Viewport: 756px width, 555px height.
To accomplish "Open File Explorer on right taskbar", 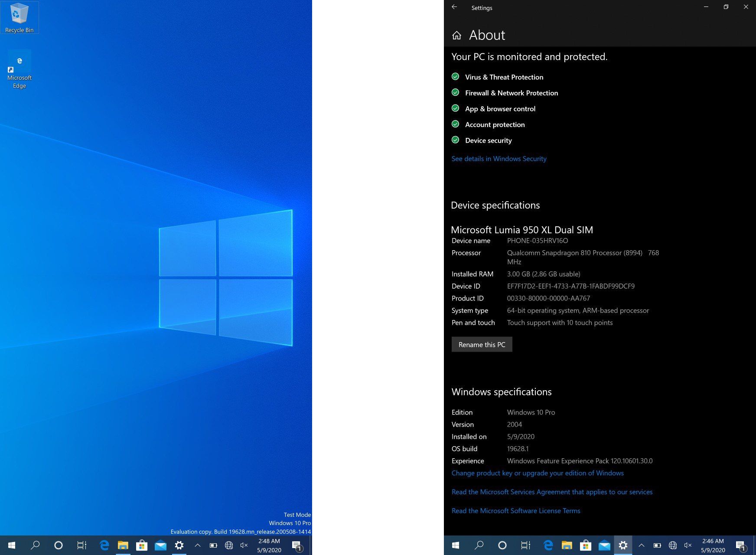I will pos(567,545).
